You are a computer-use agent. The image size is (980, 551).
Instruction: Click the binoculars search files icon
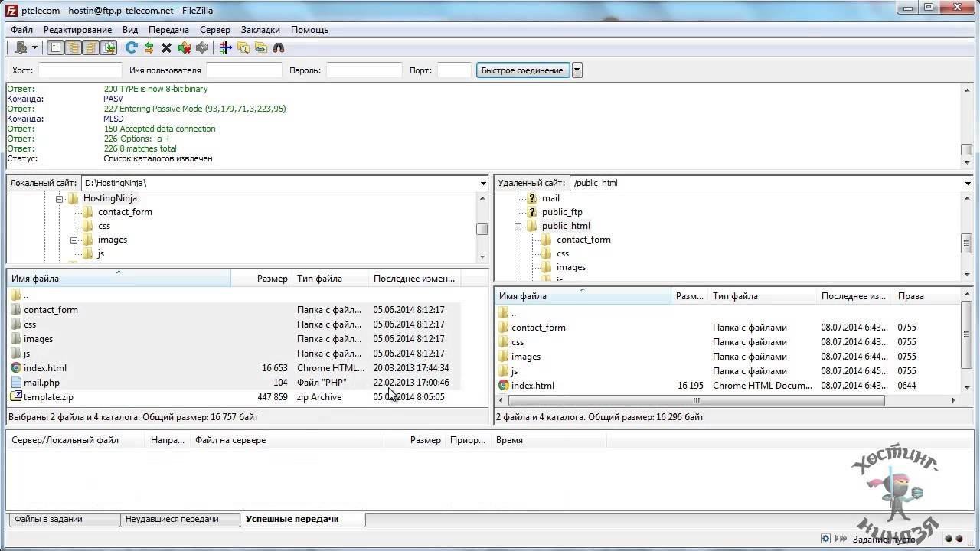click(x=279, y=47)
